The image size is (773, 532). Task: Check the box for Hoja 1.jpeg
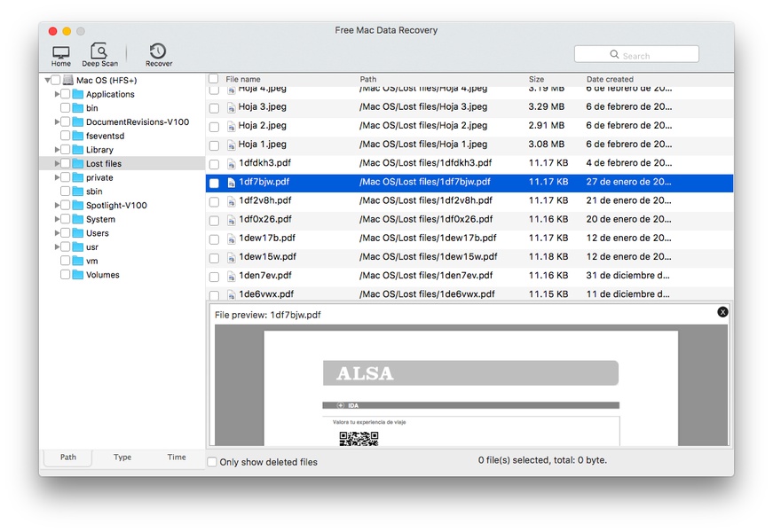pos(214,145)
